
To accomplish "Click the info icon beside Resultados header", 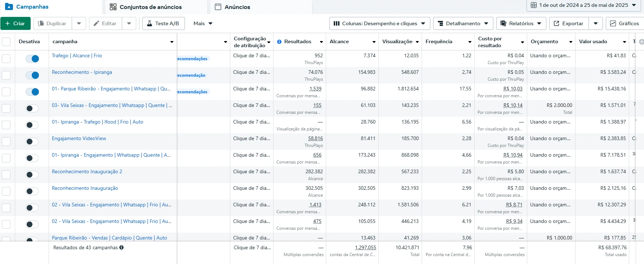I will (x=279, y=42).
